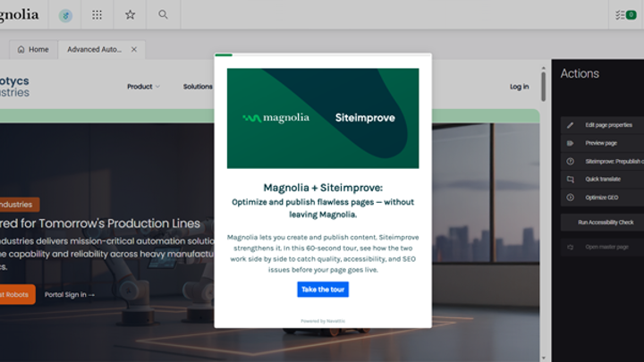Screen dimensions: 644x362
Task: Click the Portal Sign in link
Action: (70, 295)
